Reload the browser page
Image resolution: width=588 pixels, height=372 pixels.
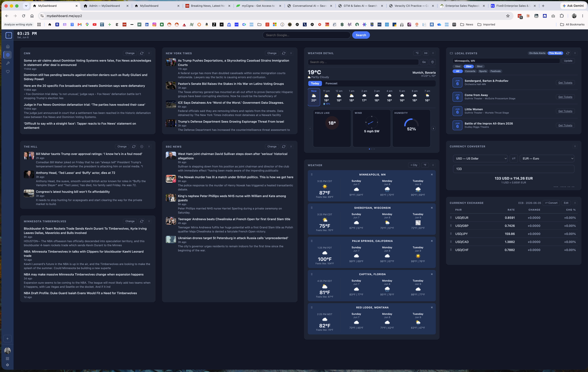23,16
